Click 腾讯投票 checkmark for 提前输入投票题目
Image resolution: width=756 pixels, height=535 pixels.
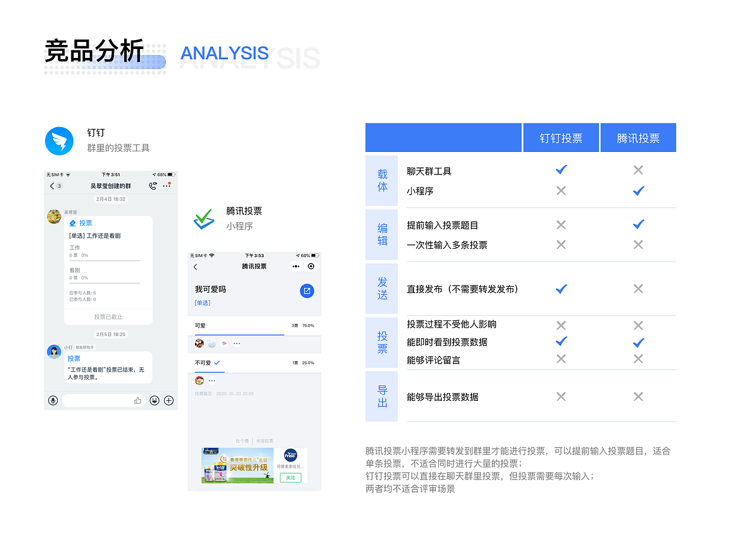click(x=638, y=224)
